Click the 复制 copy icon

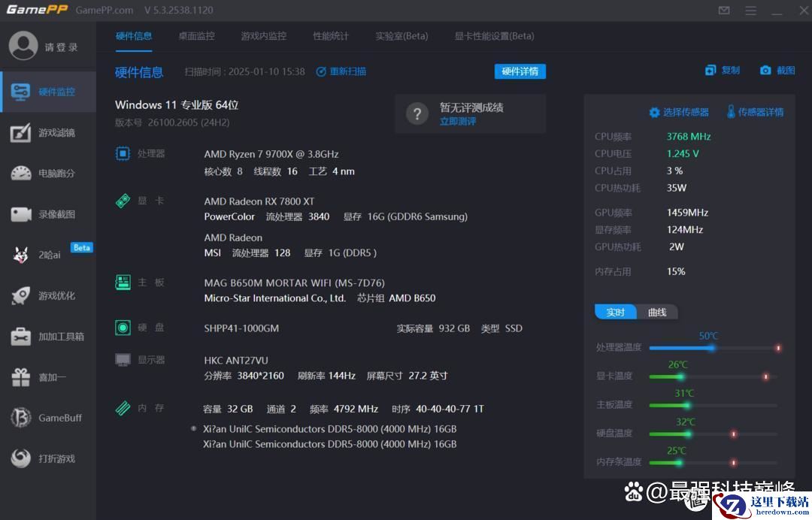710,71
